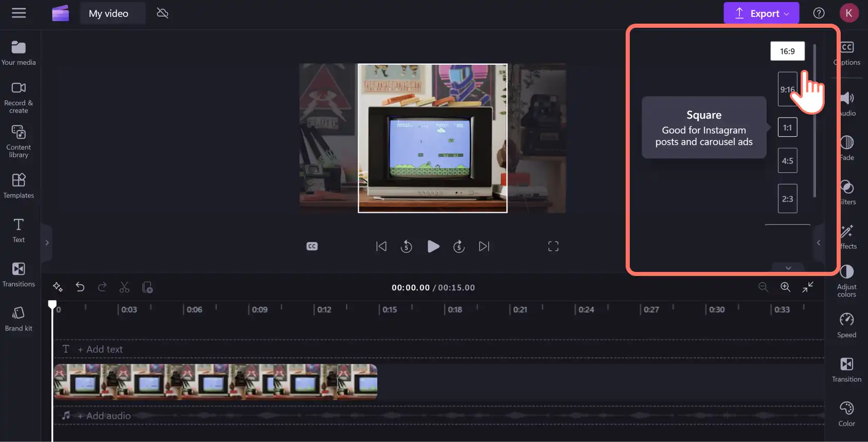Click the 00:00.00 current timecode
Viewport: 868px width, 442px height.
point(411,287)
